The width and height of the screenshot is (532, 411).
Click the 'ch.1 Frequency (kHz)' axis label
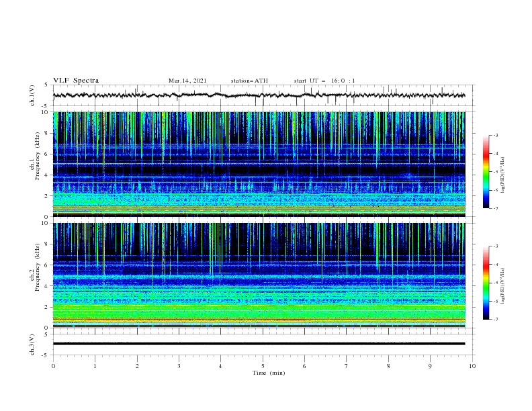[35, 156]
